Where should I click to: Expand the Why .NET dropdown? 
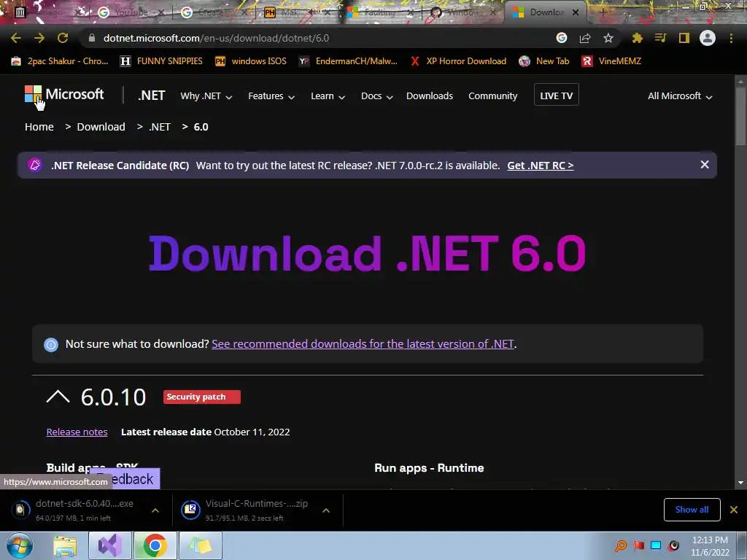tap(206, 96)
